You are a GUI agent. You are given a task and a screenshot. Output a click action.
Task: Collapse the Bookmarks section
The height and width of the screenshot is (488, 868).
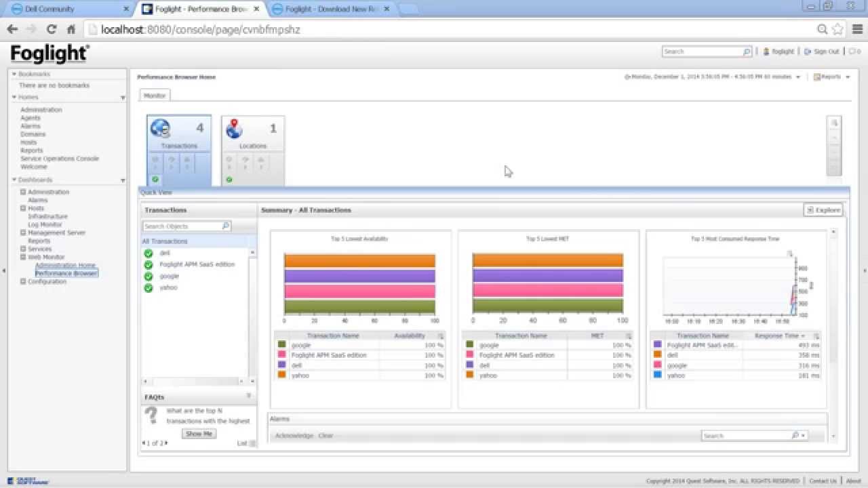[x=14, y=74]
